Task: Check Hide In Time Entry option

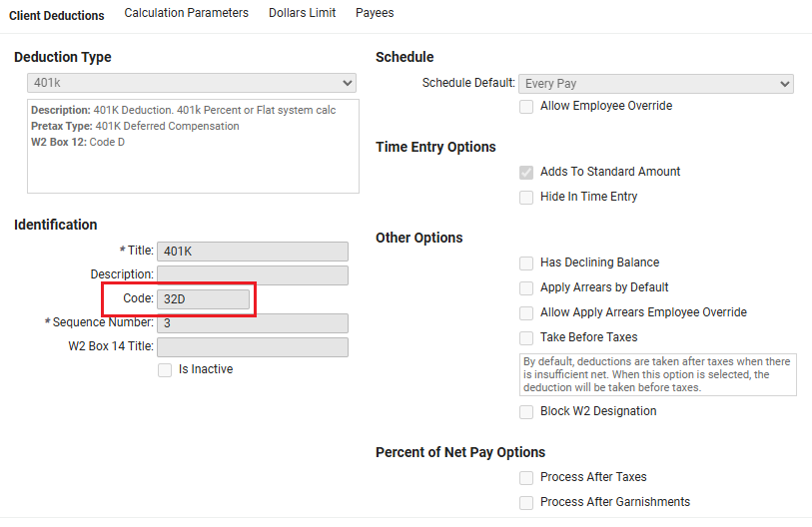Action: coord(526,198)
